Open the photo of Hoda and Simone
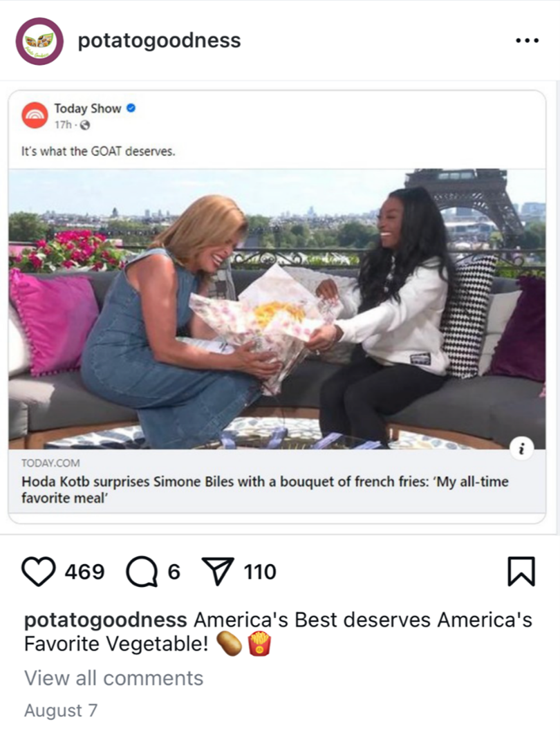This screenshot has height=746, width=560. (277, 309)
